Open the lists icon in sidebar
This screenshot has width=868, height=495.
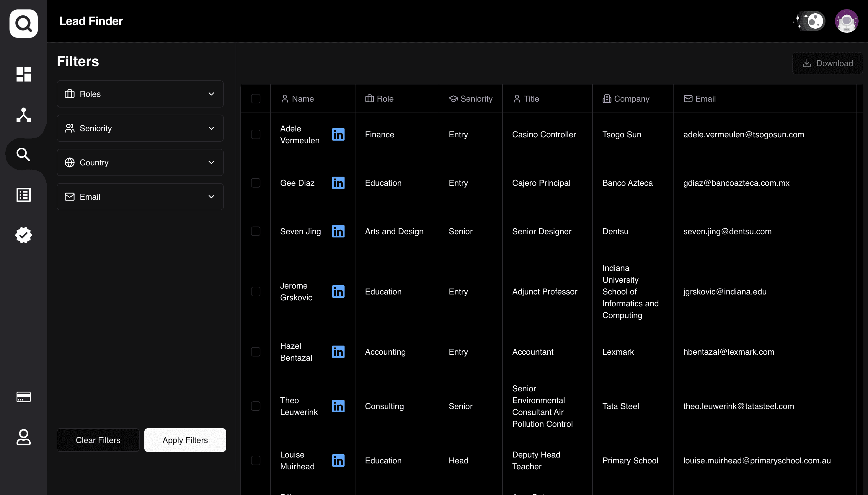[x=23, y=195]
